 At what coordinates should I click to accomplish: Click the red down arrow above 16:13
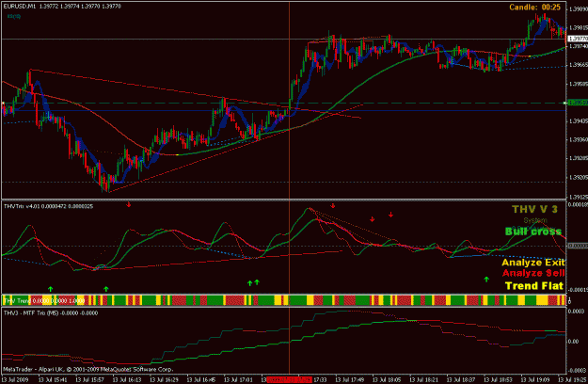pyautogui.click(x=129, y=204)
